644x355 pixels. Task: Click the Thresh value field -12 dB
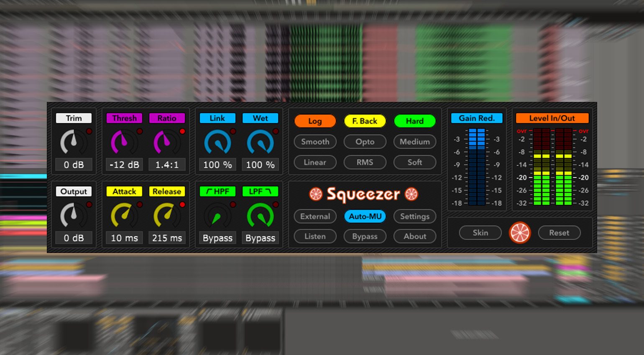[124, 165]
